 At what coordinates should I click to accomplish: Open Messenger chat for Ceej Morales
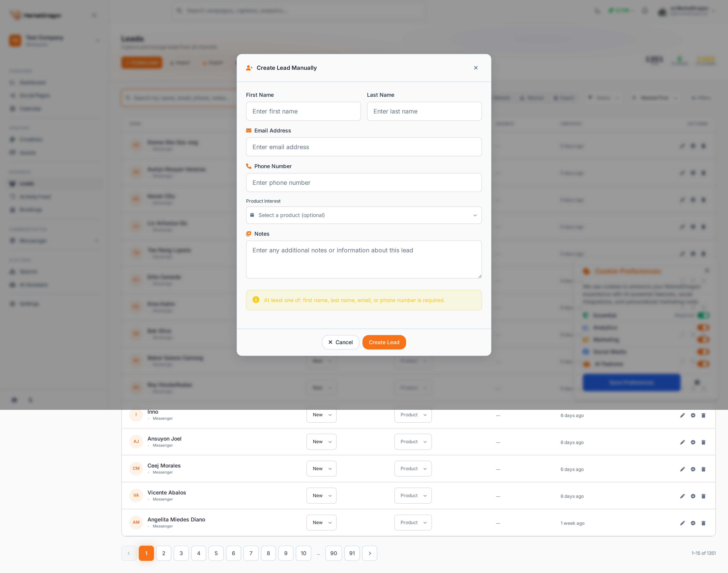click(693, 469)
